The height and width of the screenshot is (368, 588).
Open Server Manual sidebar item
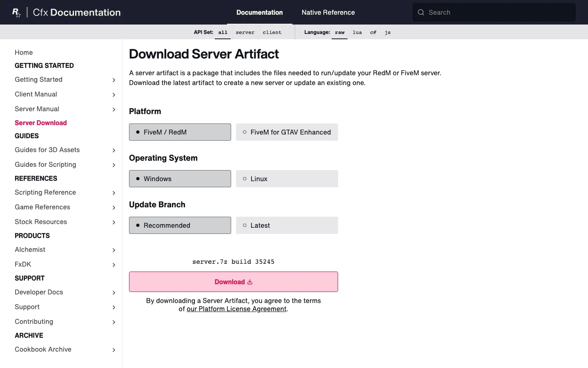click(37, 109)
